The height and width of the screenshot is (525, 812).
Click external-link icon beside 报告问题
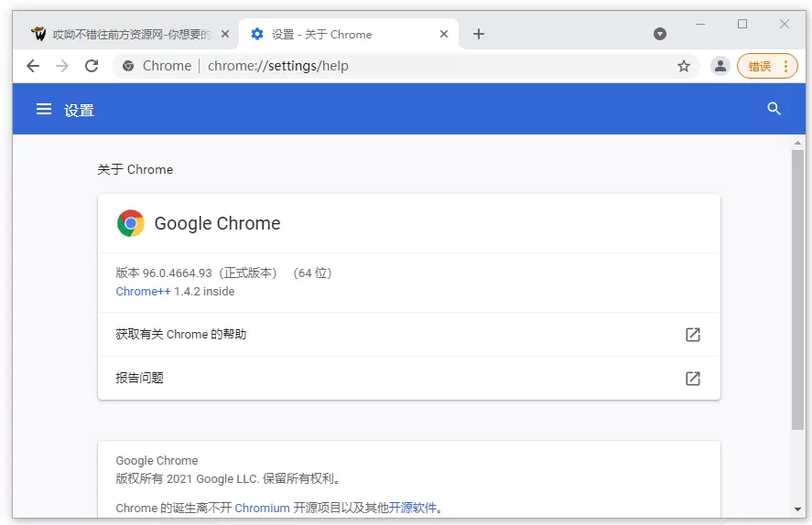(692, 378)
